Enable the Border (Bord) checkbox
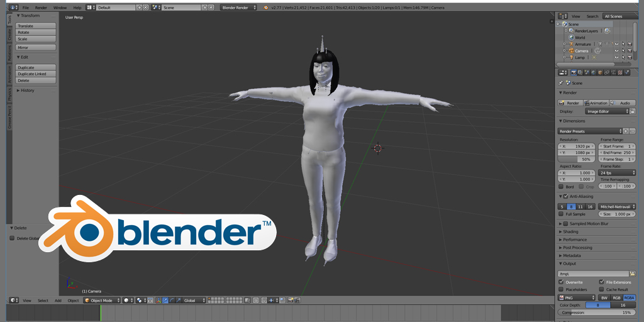 562,186
